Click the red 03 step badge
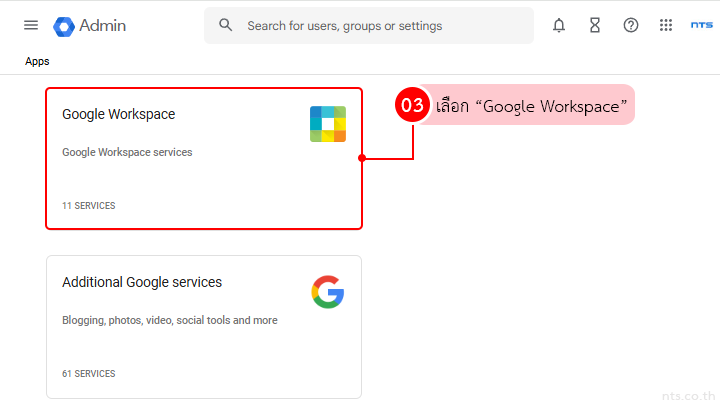This screenshot has height=405, width=720. click(413, 105)
